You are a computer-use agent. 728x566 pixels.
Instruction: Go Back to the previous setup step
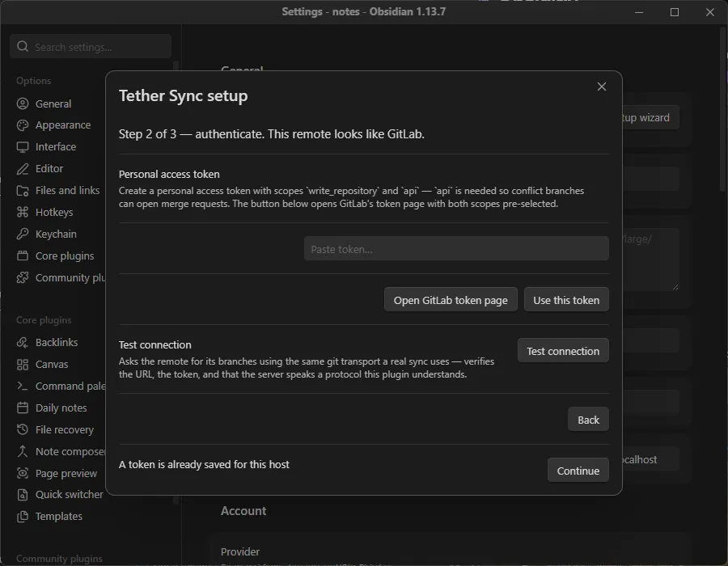tap(588, 420)
